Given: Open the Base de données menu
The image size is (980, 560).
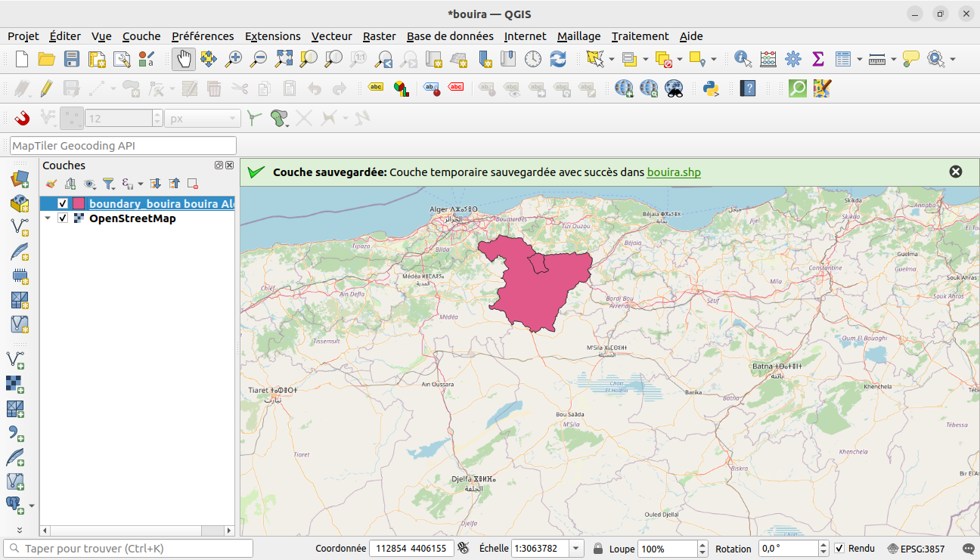Looking at the screenshot, I should 450,36.
